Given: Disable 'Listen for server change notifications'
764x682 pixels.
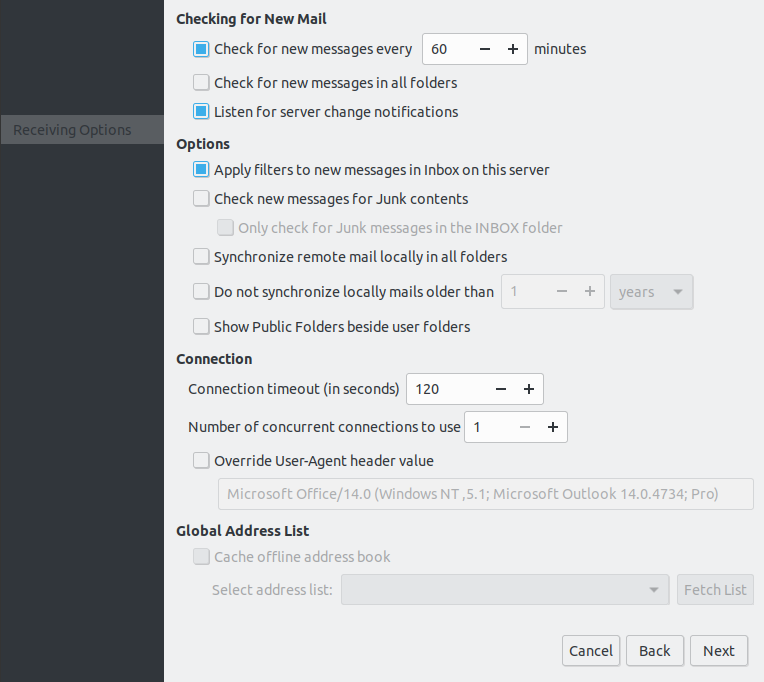Looking at the screenshot, I should [x=202, y=112].
